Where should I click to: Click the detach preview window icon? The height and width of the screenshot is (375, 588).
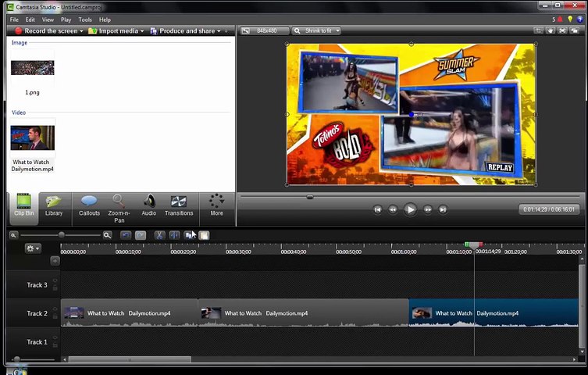[x=574, y=30]
